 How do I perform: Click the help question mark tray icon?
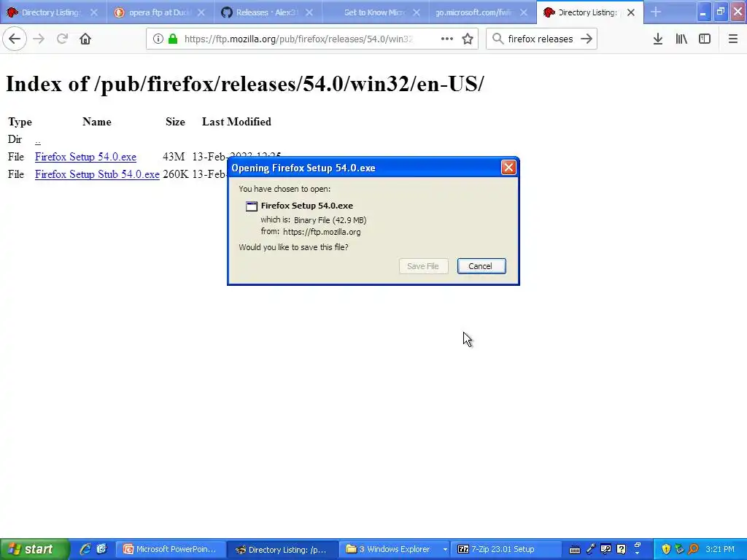coord(622,549)
